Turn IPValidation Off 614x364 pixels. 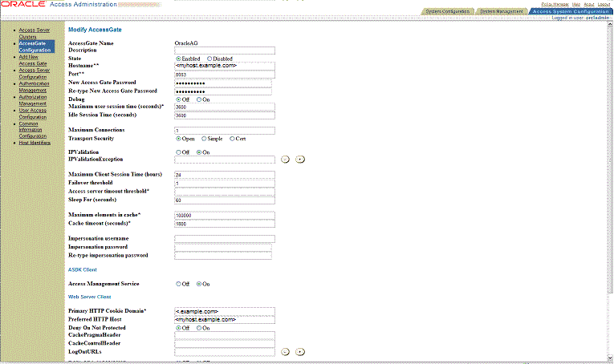point(178,152)
